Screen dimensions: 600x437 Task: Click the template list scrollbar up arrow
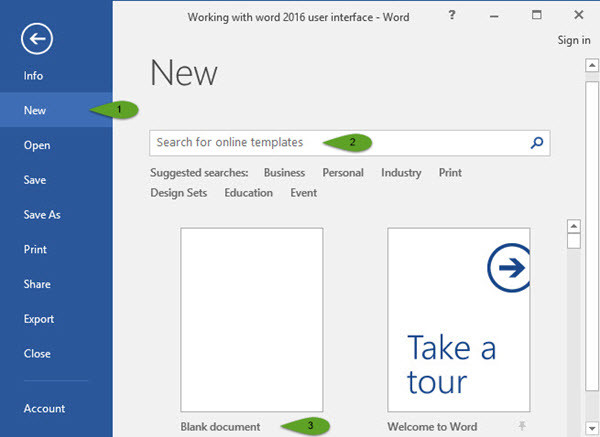click(x=574, y=226)
